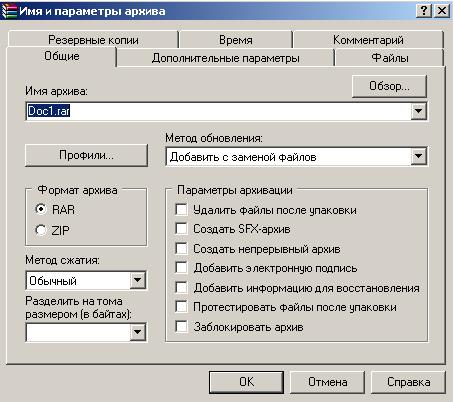Check Протестировать файлы после упаковки
Image resolution: width=453 pixels, height=402 pixels.
pos(181,307)
